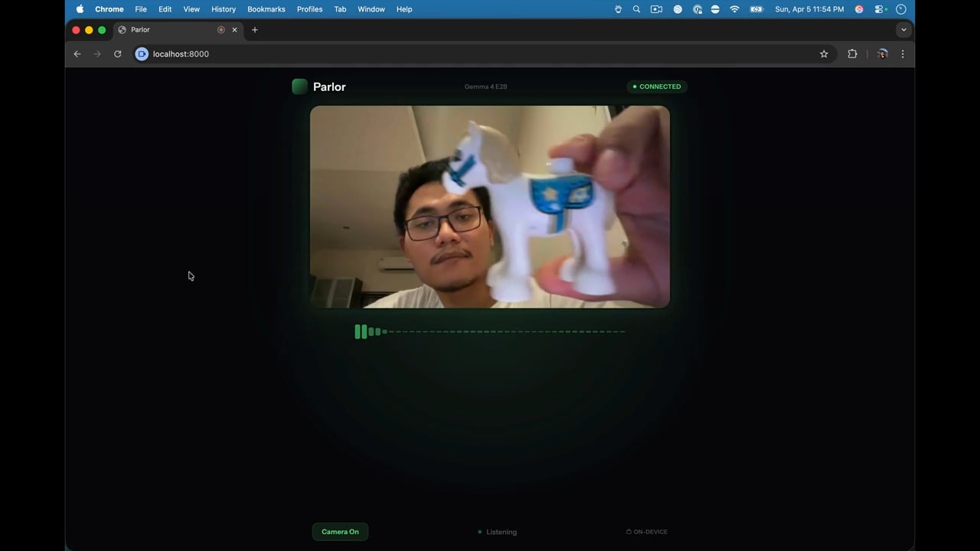Click the hand icon in menu bar
Viewport: 980px width, 551px height.
point(618,9)
